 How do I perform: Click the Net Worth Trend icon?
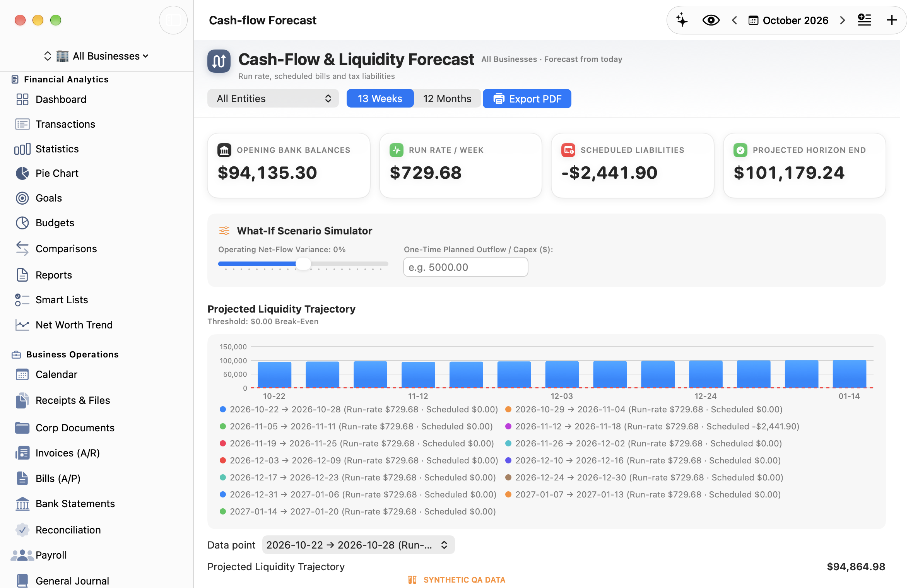click(22, 325)
